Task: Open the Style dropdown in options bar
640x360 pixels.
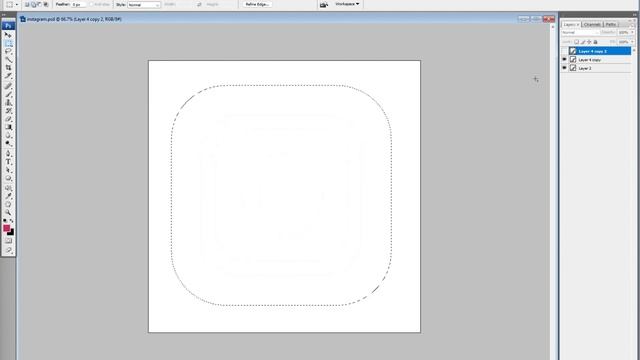Action: click(x=144, y=4)
